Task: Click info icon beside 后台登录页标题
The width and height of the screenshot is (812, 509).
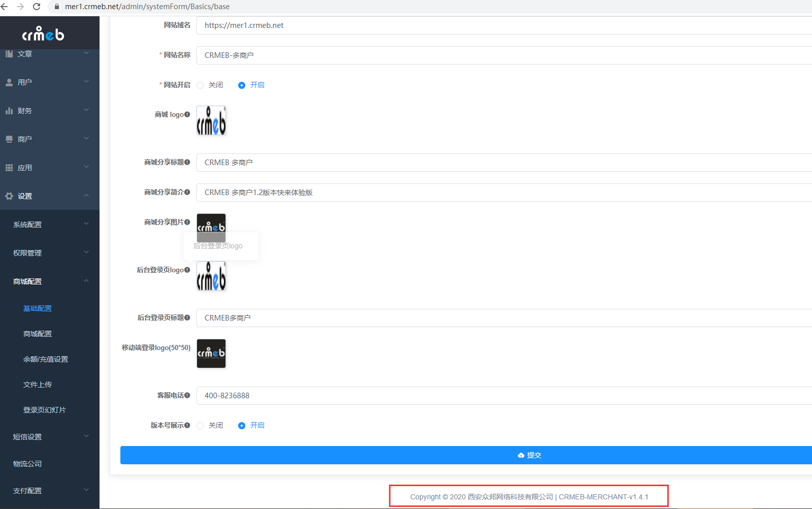Action: tap(187, 317)
